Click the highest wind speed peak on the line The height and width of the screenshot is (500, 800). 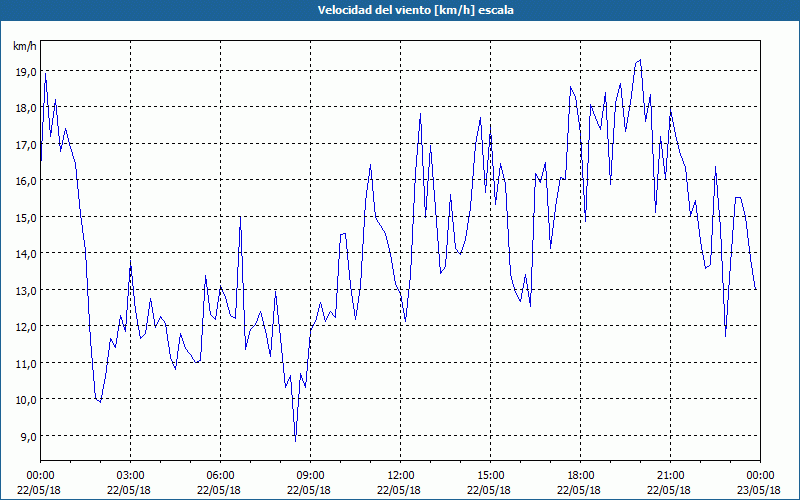tap(640, 60)
